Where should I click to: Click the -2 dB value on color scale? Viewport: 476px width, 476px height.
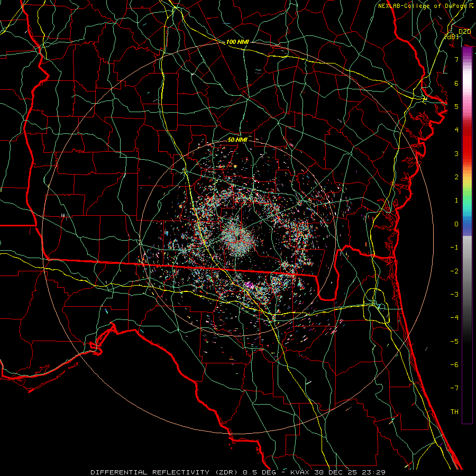[454, 271]
